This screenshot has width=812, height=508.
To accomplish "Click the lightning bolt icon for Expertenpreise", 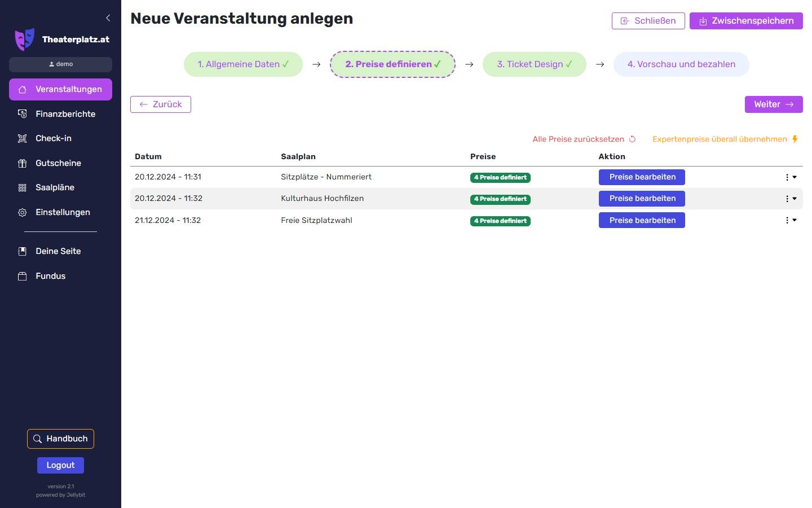I will pos(795,139).
